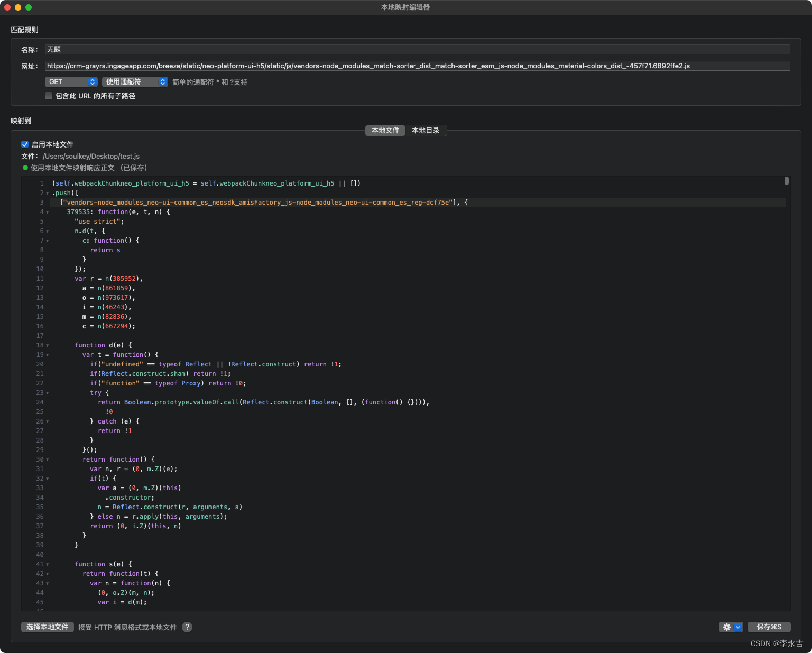
Task: Open the wildcard matching mode dropdown
Action: (x=135, y=82)
